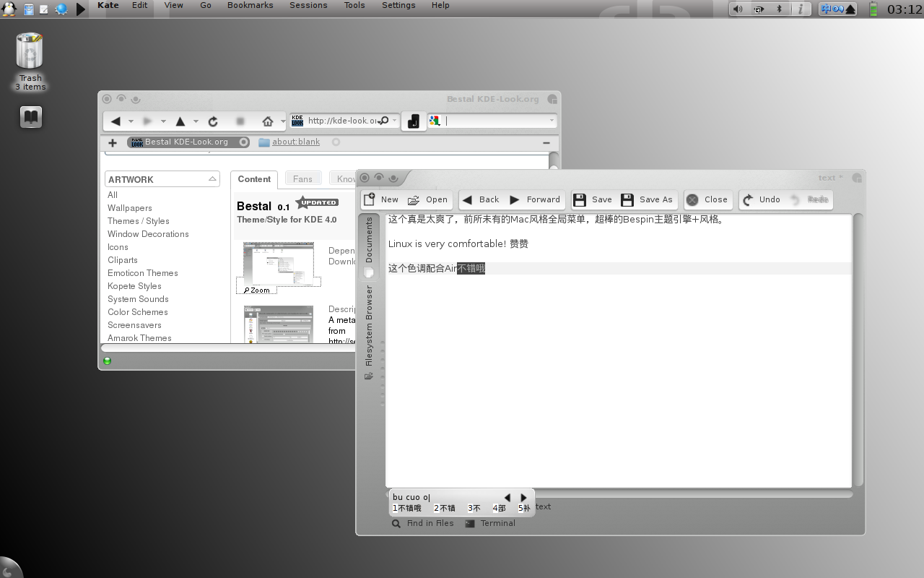Viewport: 924px width, 578px height.
Task: Click the greyed Redo button in Kate
Action: tap(808, 200)
